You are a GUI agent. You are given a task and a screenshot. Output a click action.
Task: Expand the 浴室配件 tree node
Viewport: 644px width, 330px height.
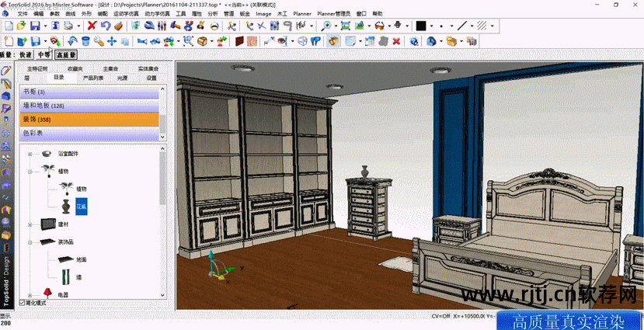pos(30,154)
